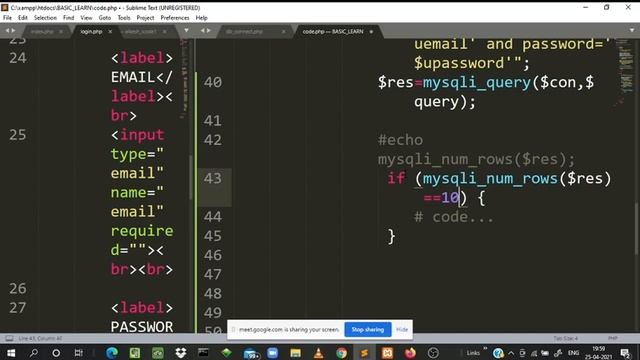Click the value 10 in the if condition
This screenshot has height=360, width=640.
[450, 198]
